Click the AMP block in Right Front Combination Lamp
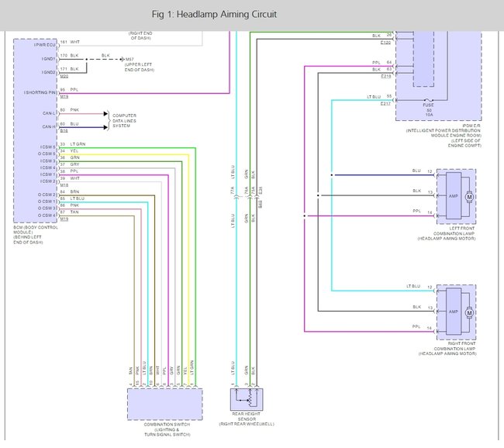504x448 pixels. click(454, 312)
